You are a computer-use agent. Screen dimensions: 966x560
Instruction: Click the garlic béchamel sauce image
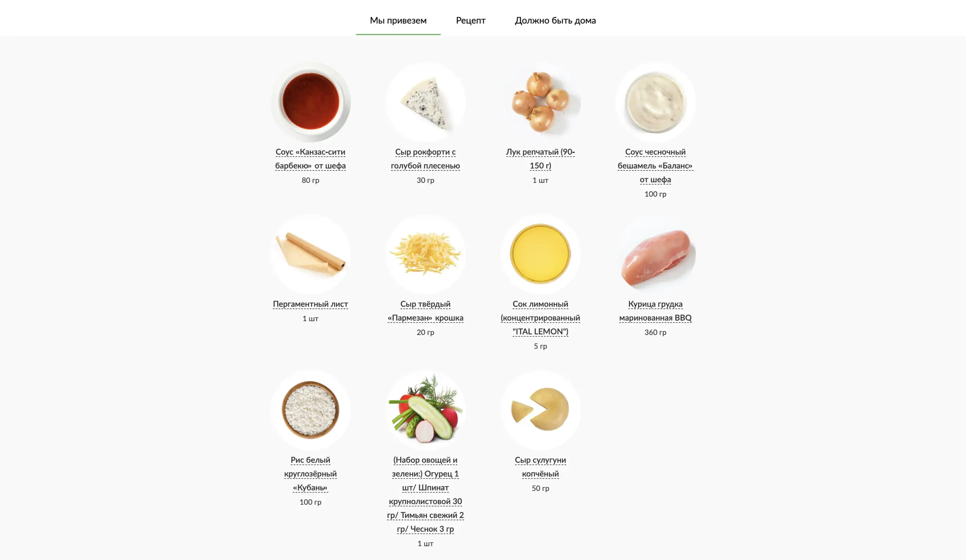click(656, 102)
